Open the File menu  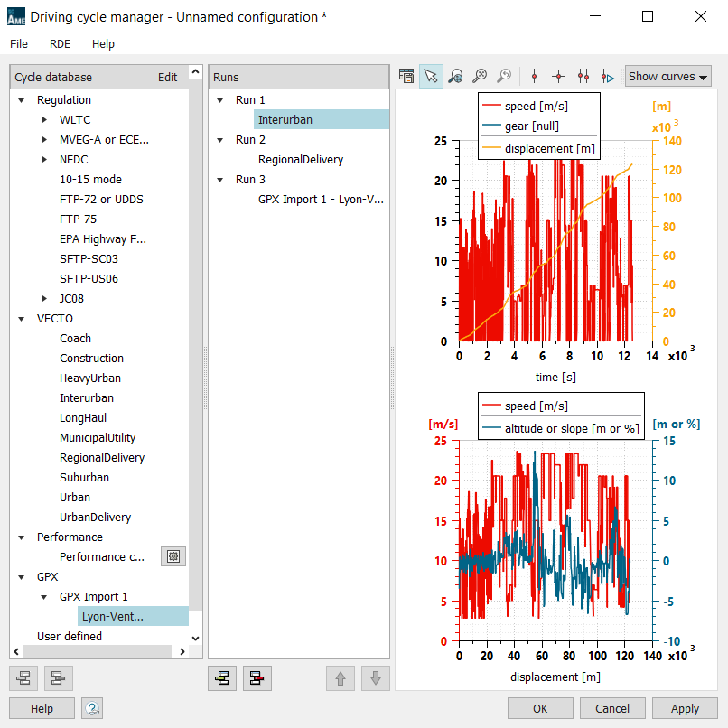[x=19, y=44]
